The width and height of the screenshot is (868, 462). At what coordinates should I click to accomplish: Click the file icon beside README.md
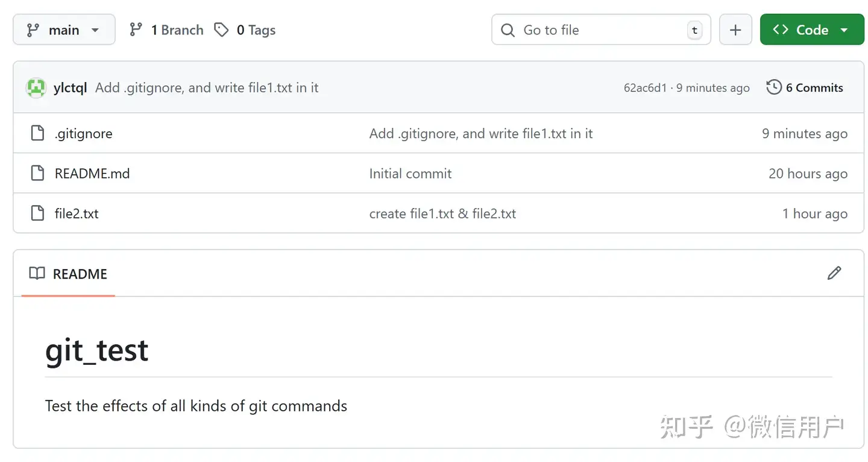pyautogui.click(x=37, y=174)
